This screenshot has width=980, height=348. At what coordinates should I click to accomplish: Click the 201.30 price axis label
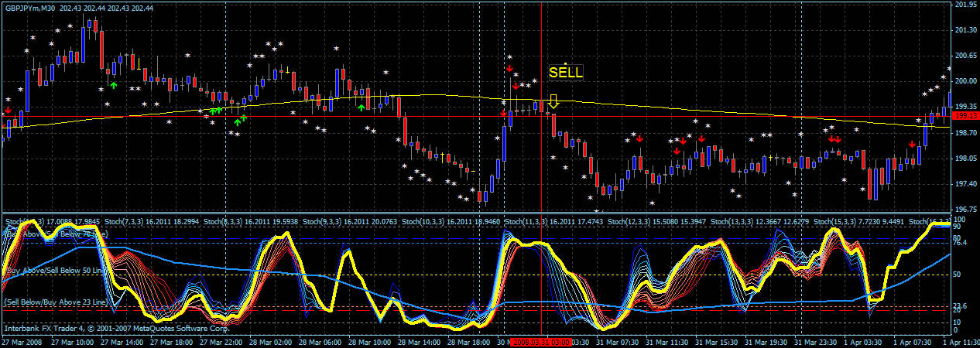tap(965, 30)
